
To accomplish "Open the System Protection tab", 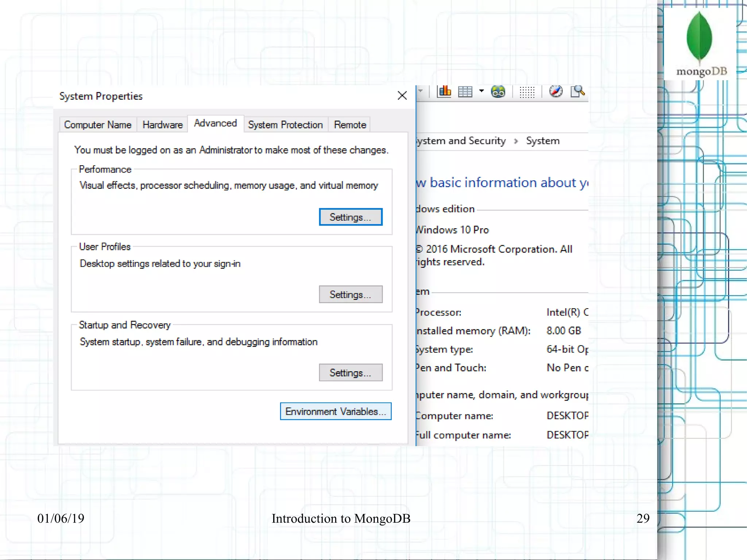I will click(285, 125).
